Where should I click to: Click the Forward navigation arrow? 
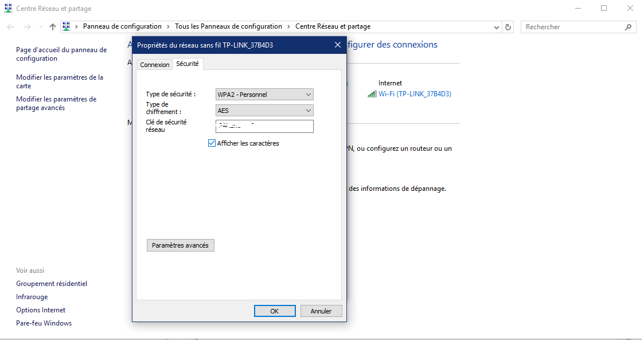click(x=27, y=27)
